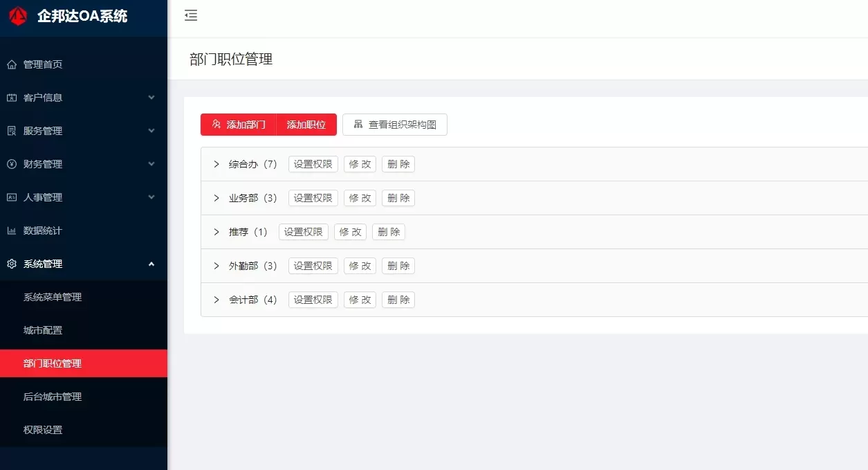Click 设置权限 for 外勤部
Image resolution: width=868 pixels, height=470 pixels.
[313, 266]
